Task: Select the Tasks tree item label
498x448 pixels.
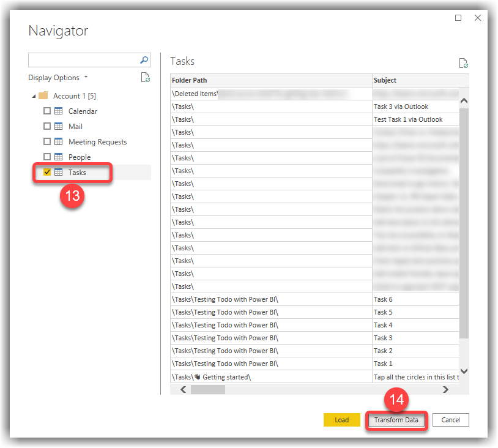Action: pyautogui.click(x=77, y=172)
